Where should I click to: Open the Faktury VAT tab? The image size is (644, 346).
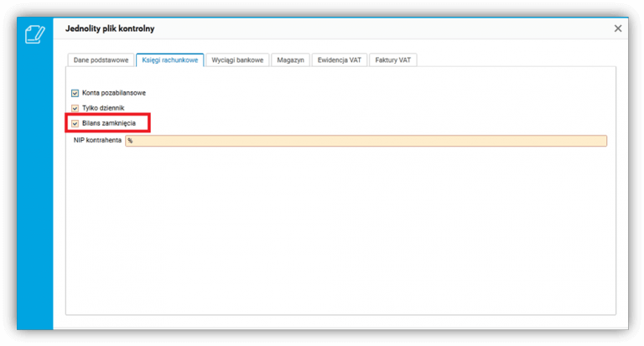(392, 60)
